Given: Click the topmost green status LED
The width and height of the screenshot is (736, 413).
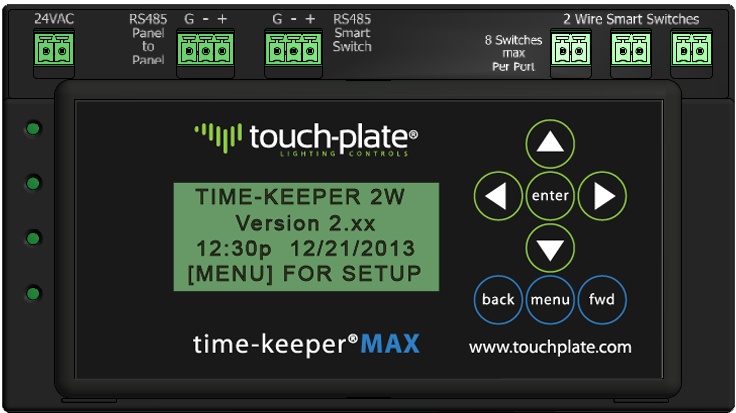Looking at the screenshot, I should [x=33, y=128].
